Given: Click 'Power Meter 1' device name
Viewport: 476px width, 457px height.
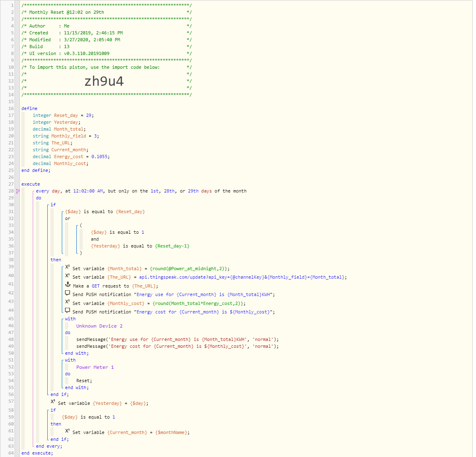Looking at the screenshot, I should [95, 367].
